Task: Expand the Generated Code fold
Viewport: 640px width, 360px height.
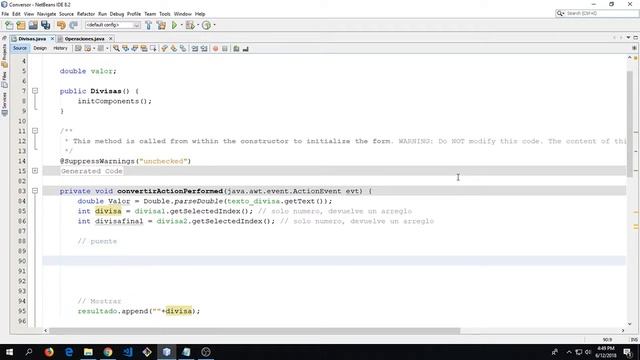Action: click(x=35, y=171)
